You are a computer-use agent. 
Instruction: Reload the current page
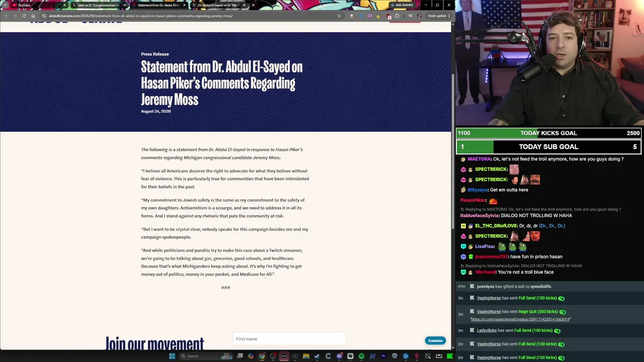[24, 16]
